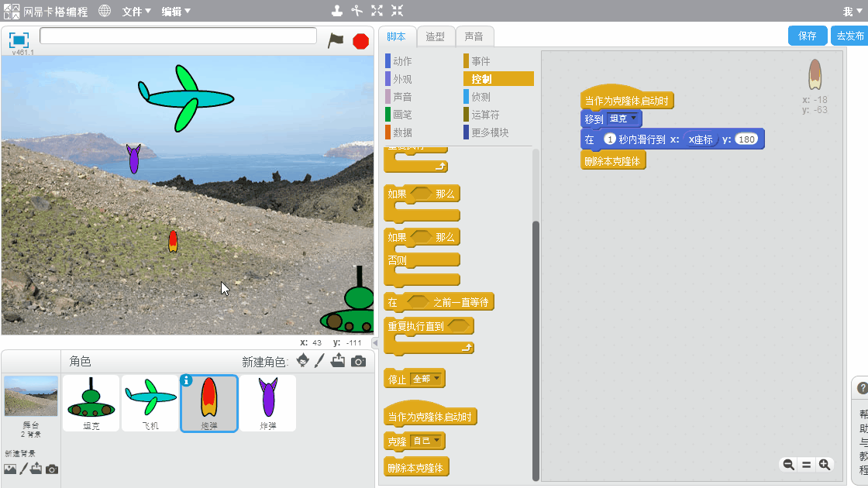Toggle full screen stage mode icon
The width and height of the screenshot is (868, 488).
point(19,40)
